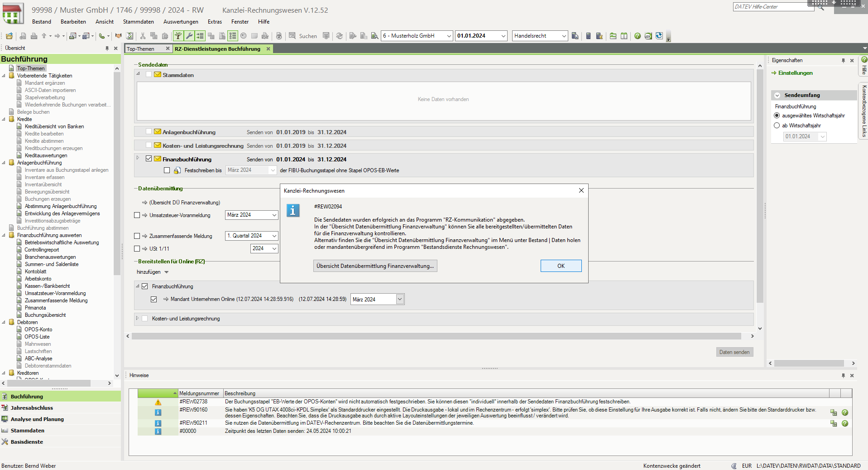Click the wrench icon in the toolbar
The image size is (868, 470).
[189, 36]
